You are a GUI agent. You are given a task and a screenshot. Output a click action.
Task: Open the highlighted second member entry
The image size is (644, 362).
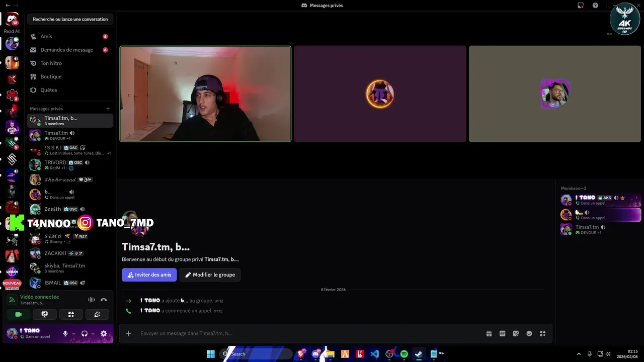pos(600,215)
